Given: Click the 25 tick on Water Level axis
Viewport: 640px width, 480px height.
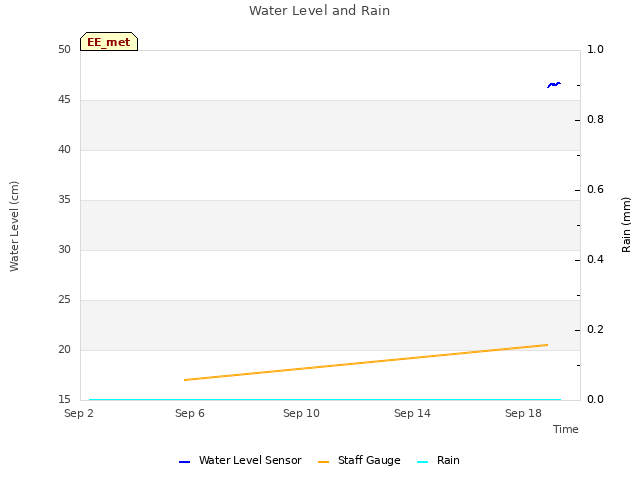Looking at the screenshot, I should click(x=64, y=300).
